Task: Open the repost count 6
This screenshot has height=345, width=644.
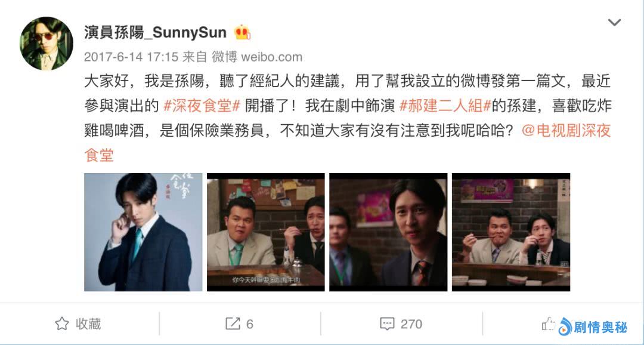Action: (x=250, y=324)
